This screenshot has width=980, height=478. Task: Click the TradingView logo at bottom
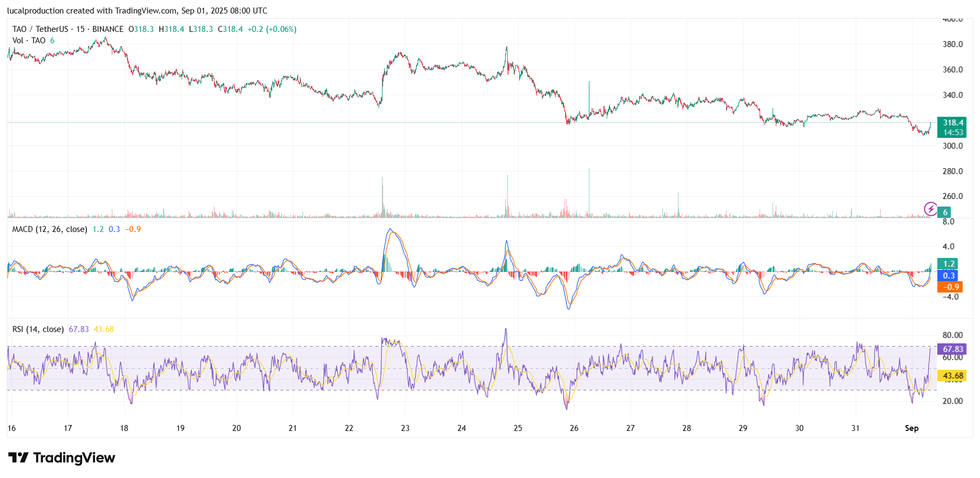tap(62, 458)
